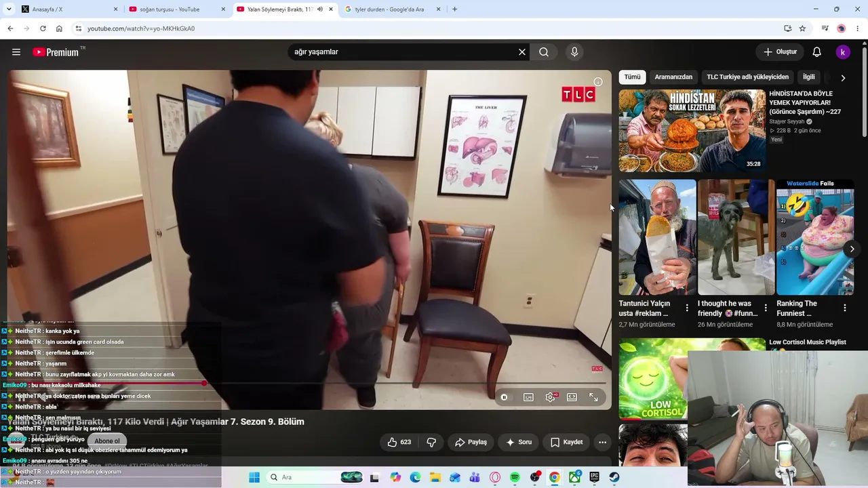Click the Chrome address bar URL
868x488 pixels.
click(141, 28)
